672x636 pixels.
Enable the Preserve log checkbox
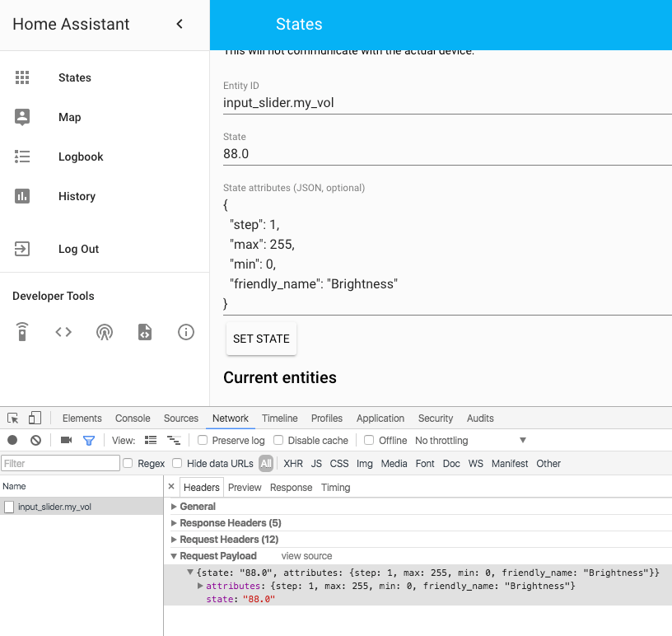click(x=202, y=440)
